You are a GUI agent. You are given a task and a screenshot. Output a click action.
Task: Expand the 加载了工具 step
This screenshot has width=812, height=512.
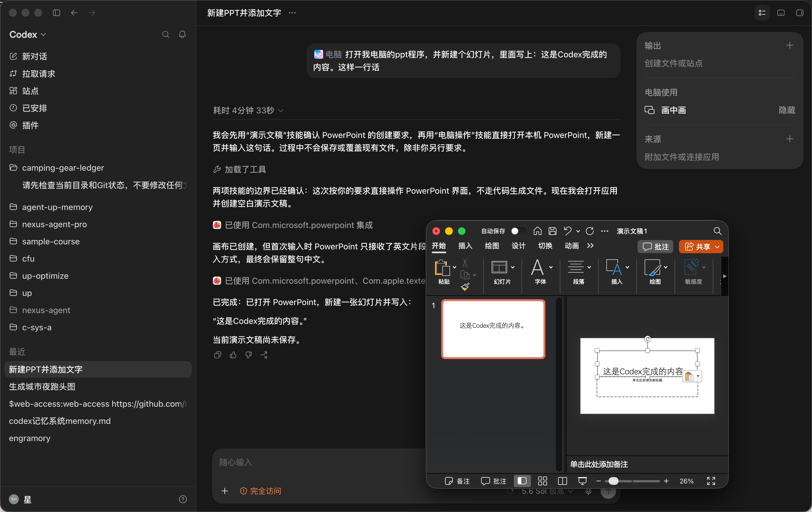239,169
